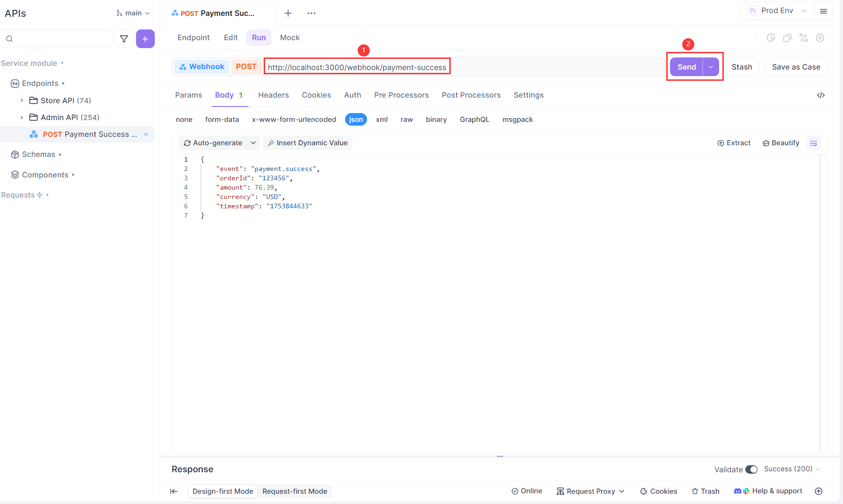
Task: Switch to the Headers tab
Action: pos(273,95)
